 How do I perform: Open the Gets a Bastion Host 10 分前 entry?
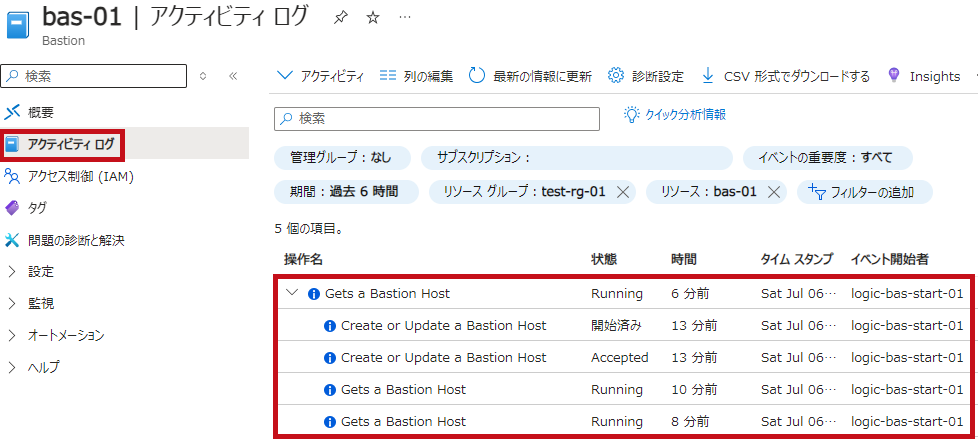(403, 390)
